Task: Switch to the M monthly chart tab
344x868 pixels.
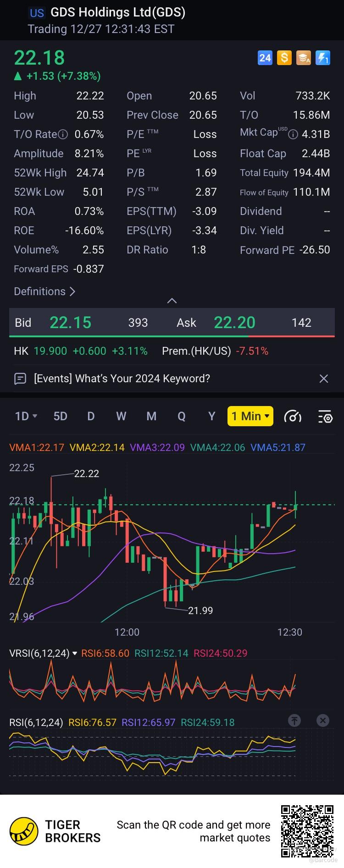Action: [x=151, y=416]
